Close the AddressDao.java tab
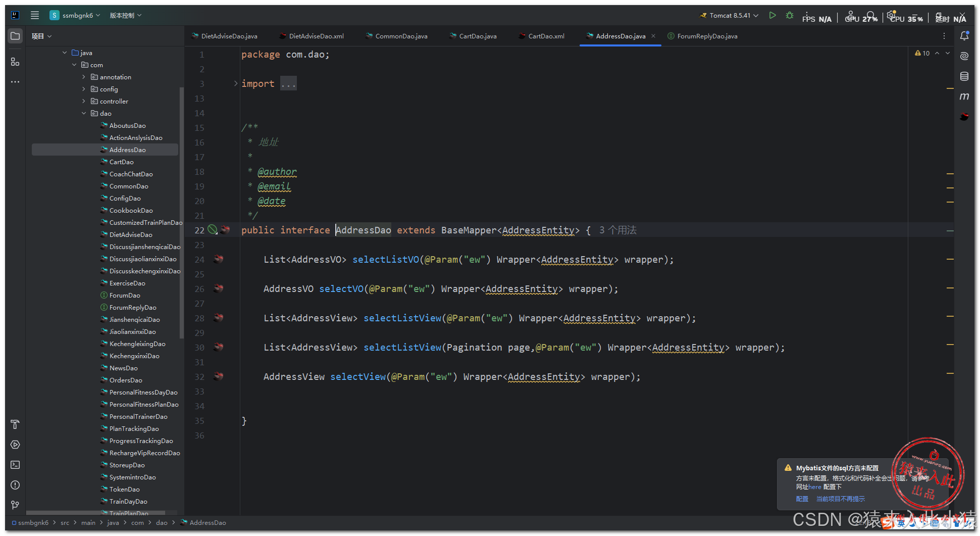The width and height of the screenshot is (980, 536). [653, 36]
